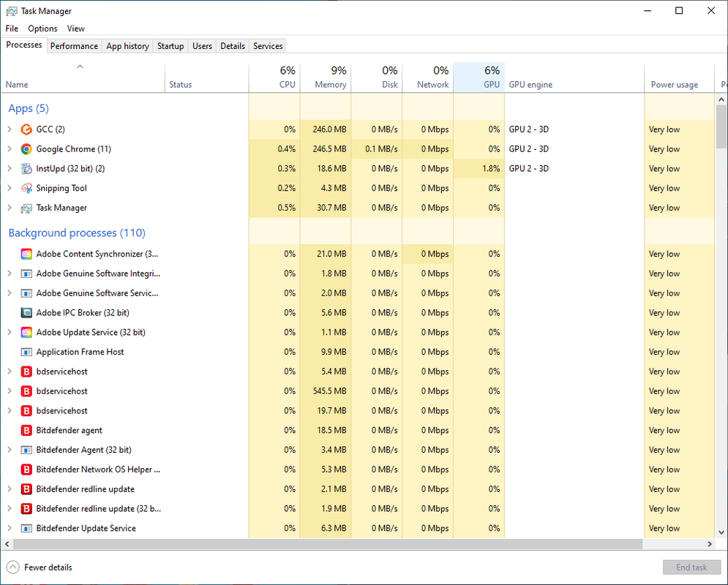The height and width of the screenshot is (585, 728).
Task: Open the File menu
Action: [x=12, y=29]
